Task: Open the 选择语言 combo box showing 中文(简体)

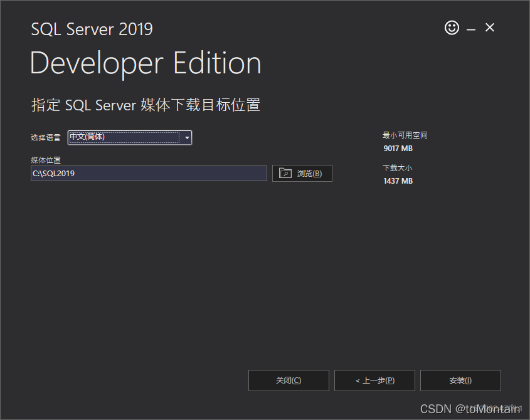Action: pyautogui.click(x=123, y=137)
